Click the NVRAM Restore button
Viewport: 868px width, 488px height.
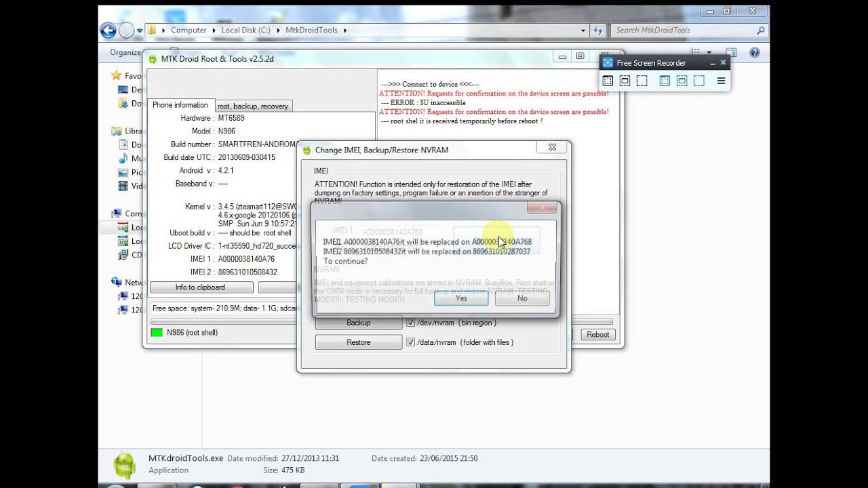tap(359, 342)
